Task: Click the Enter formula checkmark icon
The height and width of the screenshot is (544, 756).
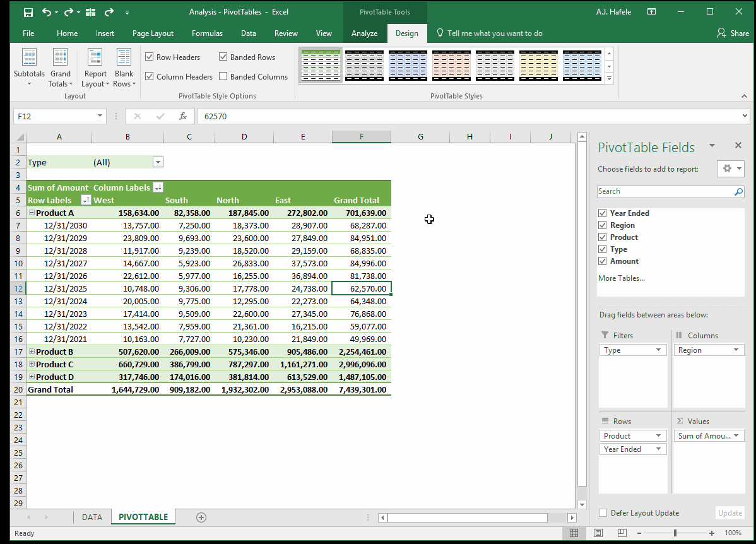Action: pos(160,116)
